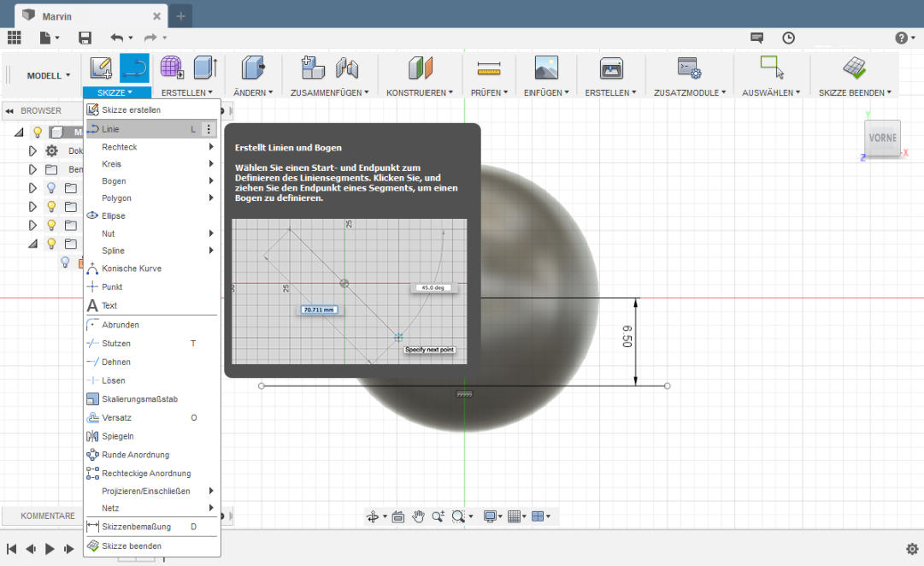Open the display settings dropdown

pyautogui.click(x=492, y=516)
